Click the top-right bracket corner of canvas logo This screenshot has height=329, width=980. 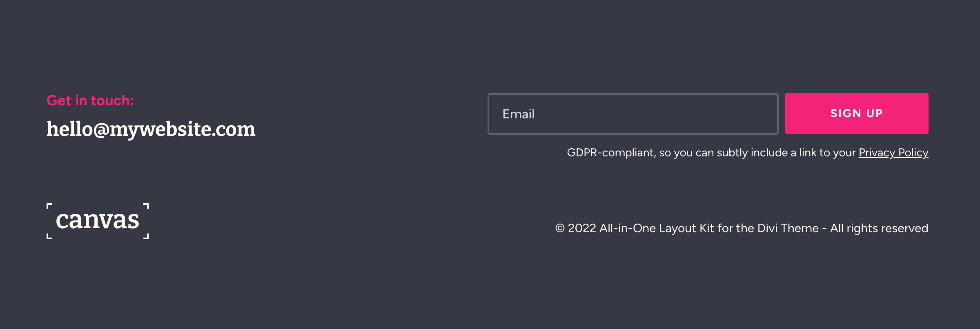tap(146, 206)
